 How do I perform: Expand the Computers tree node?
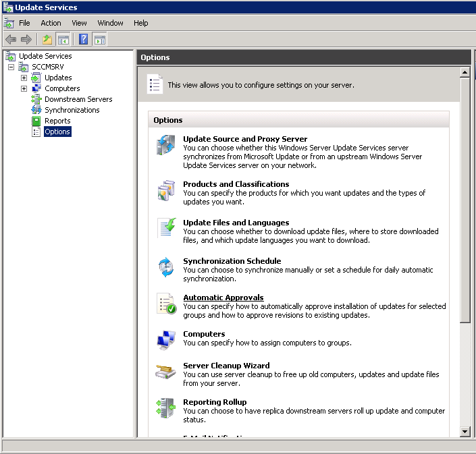click(x=24, y=88)
